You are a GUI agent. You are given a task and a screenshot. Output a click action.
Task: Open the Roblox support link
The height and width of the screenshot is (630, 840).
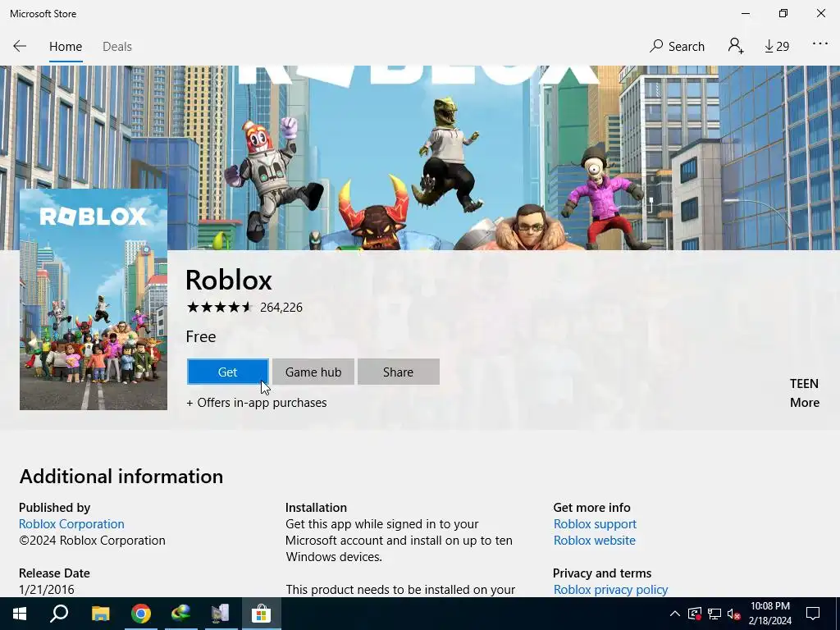click(x=595, y=524)
